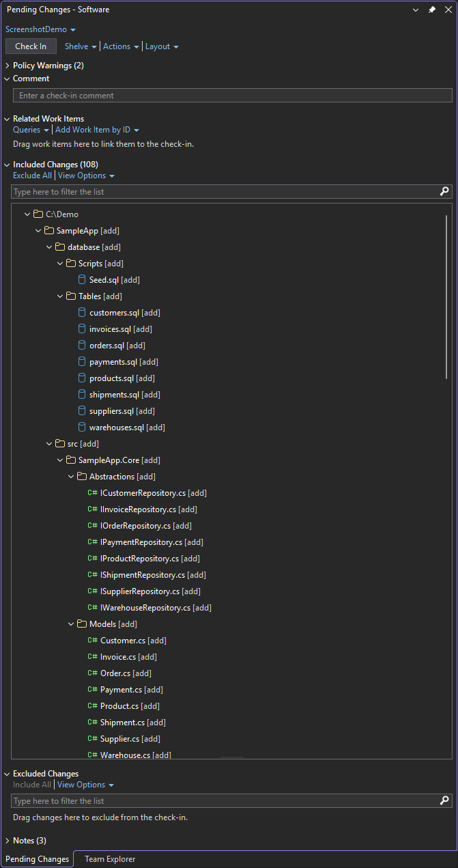Open the ScreenshotDemo workspace dropdown

(40, 29)
